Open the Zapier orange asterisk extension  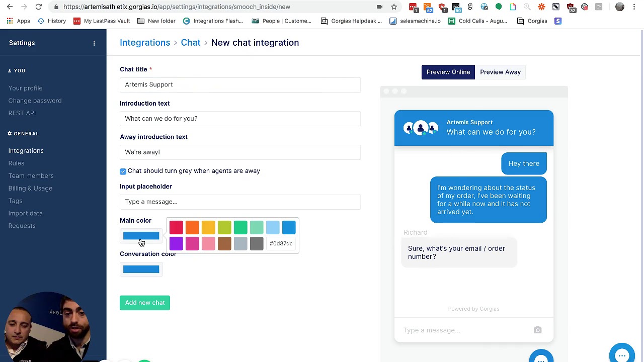pyautogui.click(x=541, y=7)
